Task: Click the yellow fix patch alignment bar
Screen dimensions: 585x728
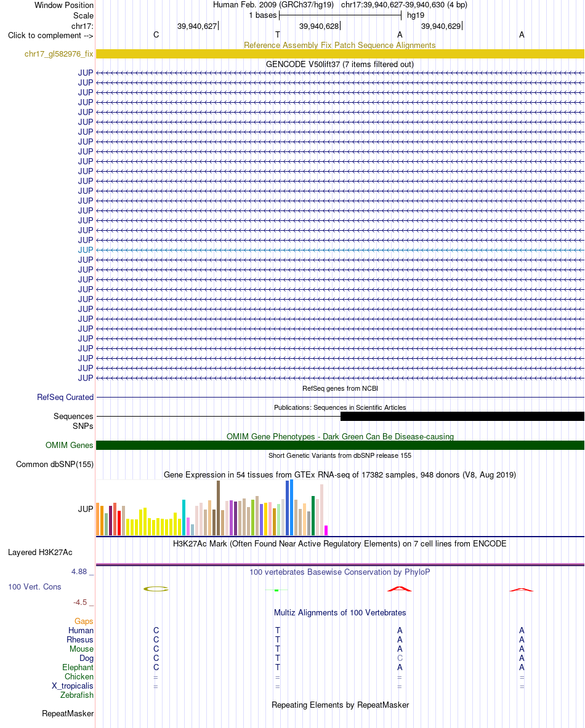Action: (x=340, y=54)
